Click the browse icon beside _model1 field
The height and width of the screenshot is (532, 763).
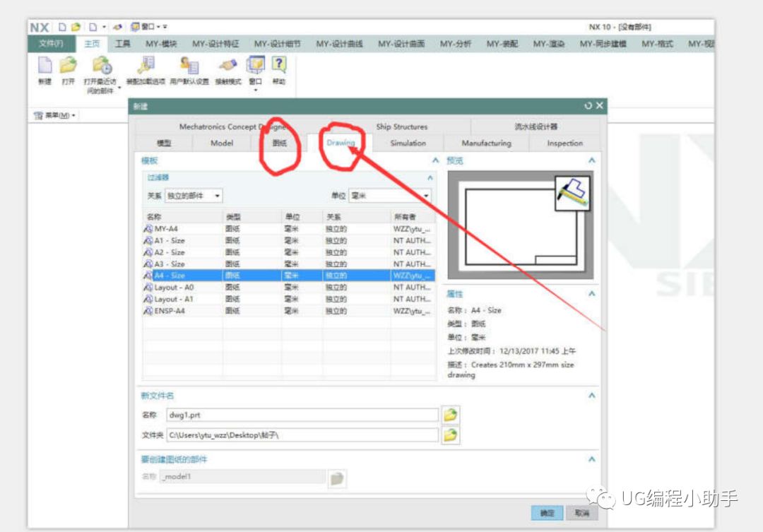click(x=337, y=478)
